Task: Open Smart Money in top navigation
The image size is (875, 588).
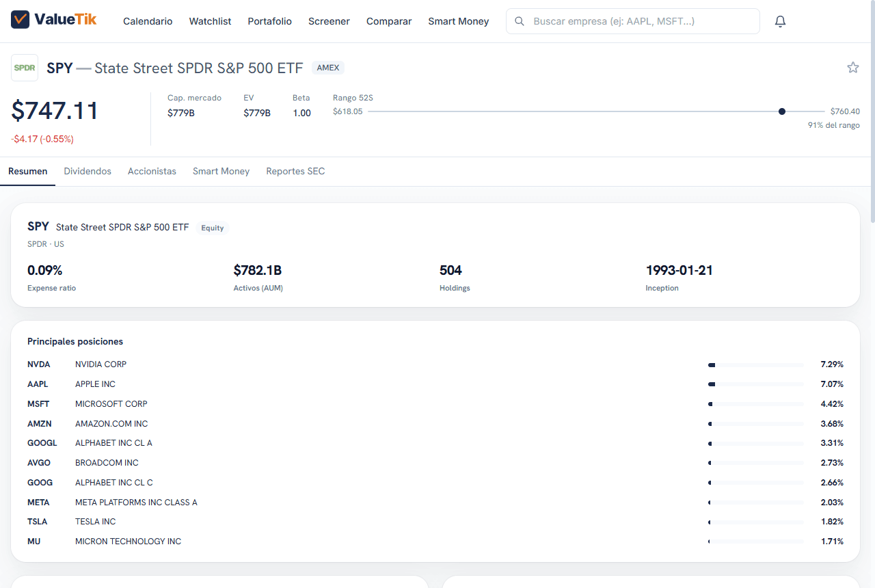Action: click(x=459, y=21)
